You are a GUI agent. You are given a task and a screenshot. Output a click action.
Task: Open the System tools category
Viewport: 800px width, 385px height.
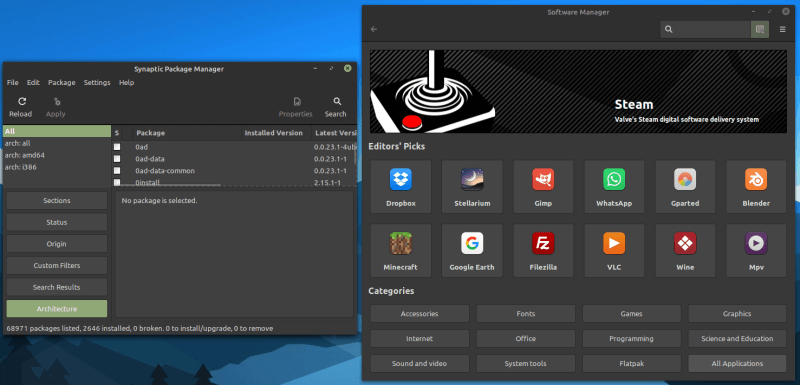click(x=526, y=364)
